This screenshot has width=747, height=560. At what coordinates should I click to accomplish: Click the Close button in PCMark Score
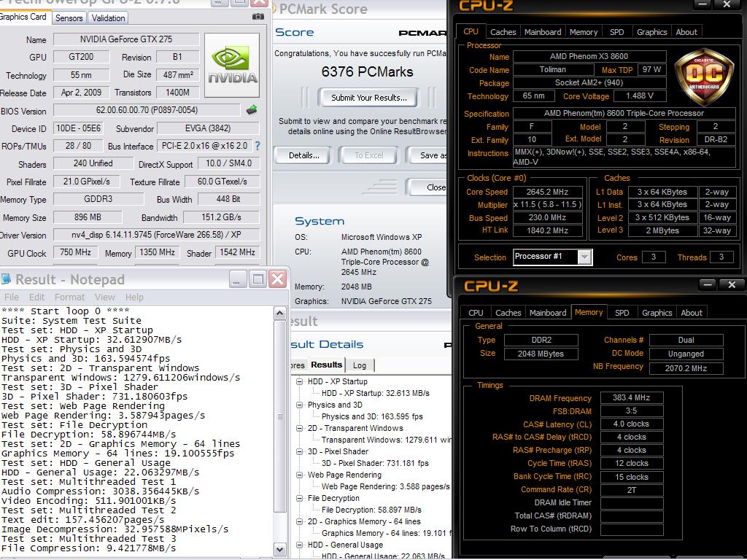click(427, 187)
